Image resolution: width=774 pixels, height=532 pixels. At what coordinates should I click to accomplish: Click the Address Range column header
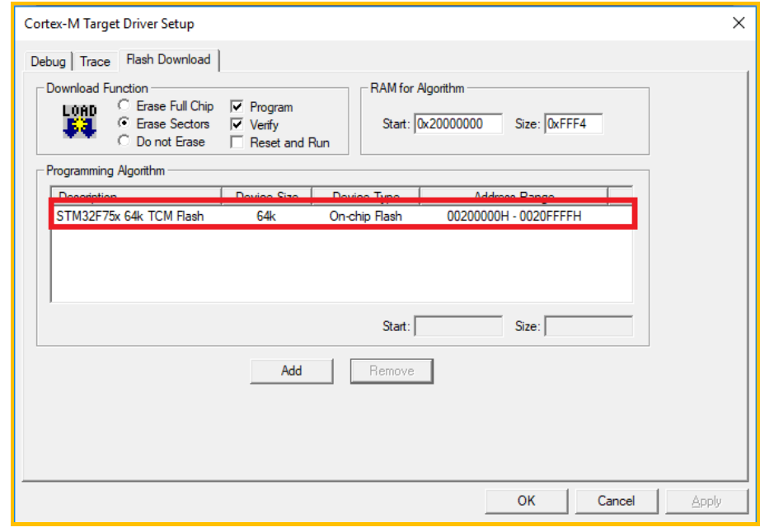514,196
